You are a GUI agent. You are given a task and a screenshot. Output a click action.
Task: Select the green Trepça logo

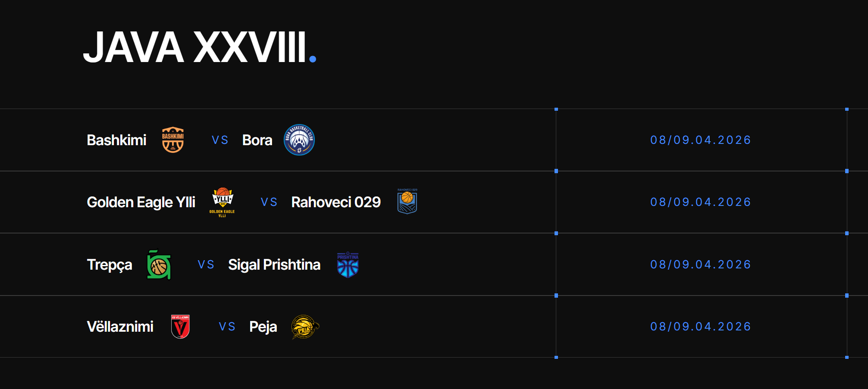pos(159,265)
